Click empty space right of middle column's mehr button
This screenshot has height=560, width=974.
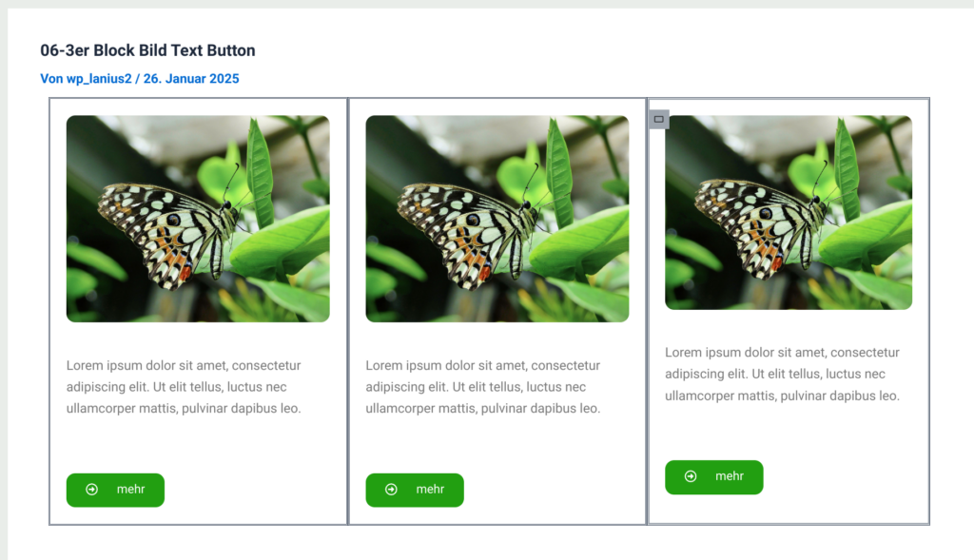pyautogui.click(x=552, y=490)
